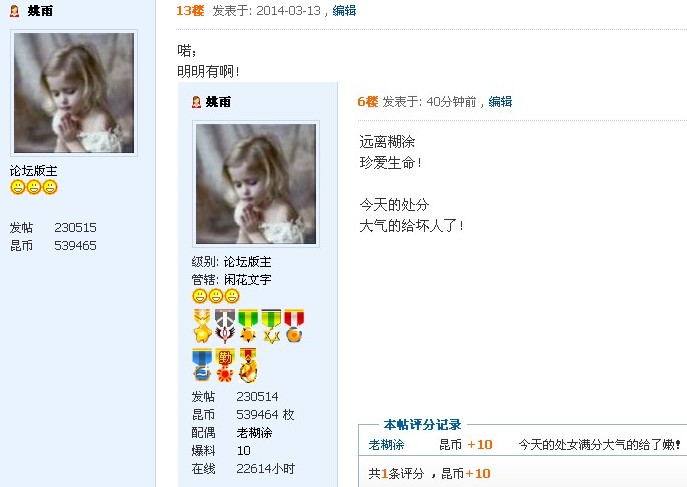The height and width of the screenshot is (487, 687).
Task: Click the 13楼 floor number
Action: [x=190, y=11]
